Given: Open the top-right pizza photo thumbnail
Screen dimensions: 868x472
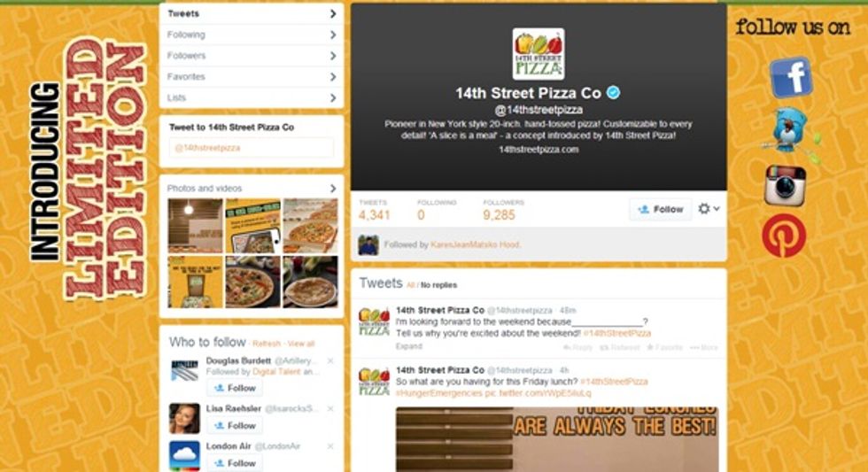Looking at the screenshot, I should click(x=310, y=226).
